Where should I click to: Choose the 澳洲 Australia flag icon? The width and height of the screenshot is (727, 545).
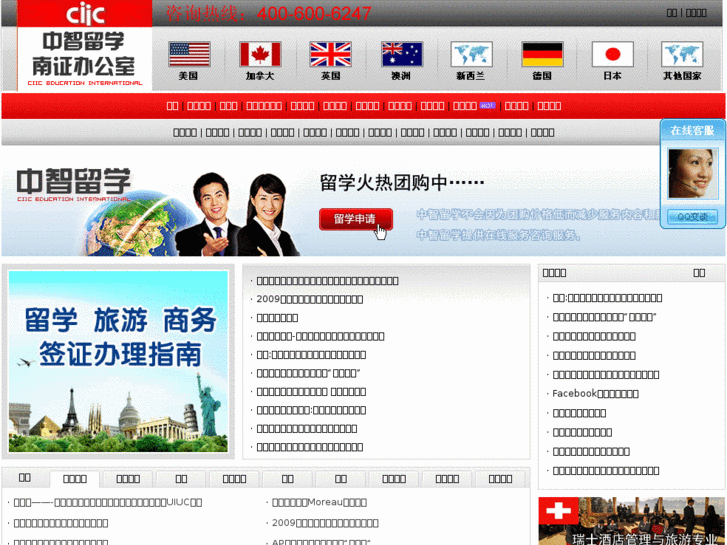coord(402,55)
